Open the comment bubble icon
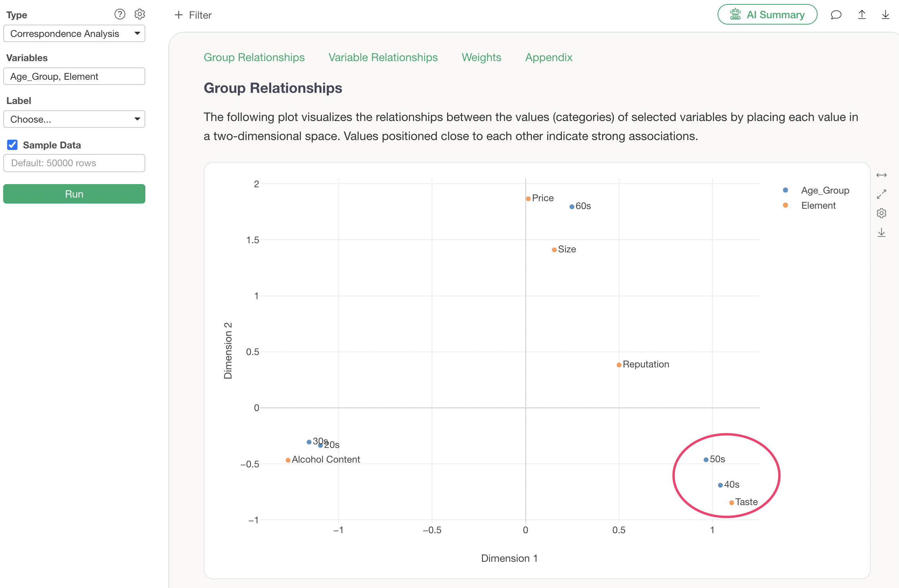899x588 pixels. pos(836,15)
